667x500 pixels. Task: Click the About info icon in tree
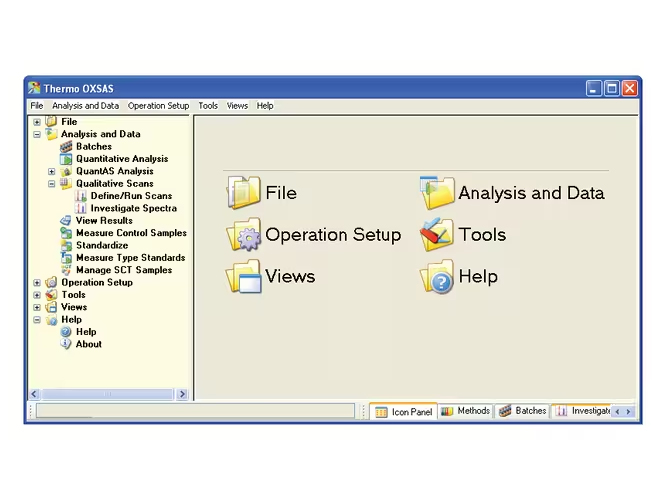(66, 344)
